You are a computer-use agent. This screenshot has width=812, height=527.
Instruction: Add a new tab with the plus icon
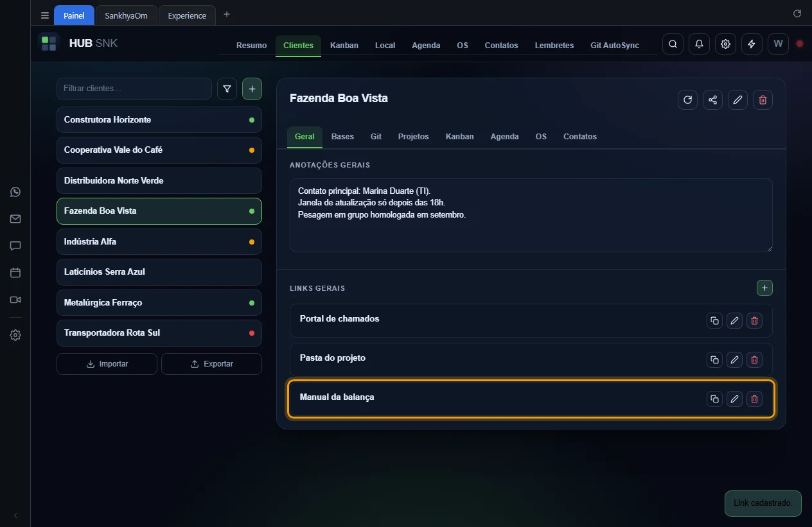point(226,15)
